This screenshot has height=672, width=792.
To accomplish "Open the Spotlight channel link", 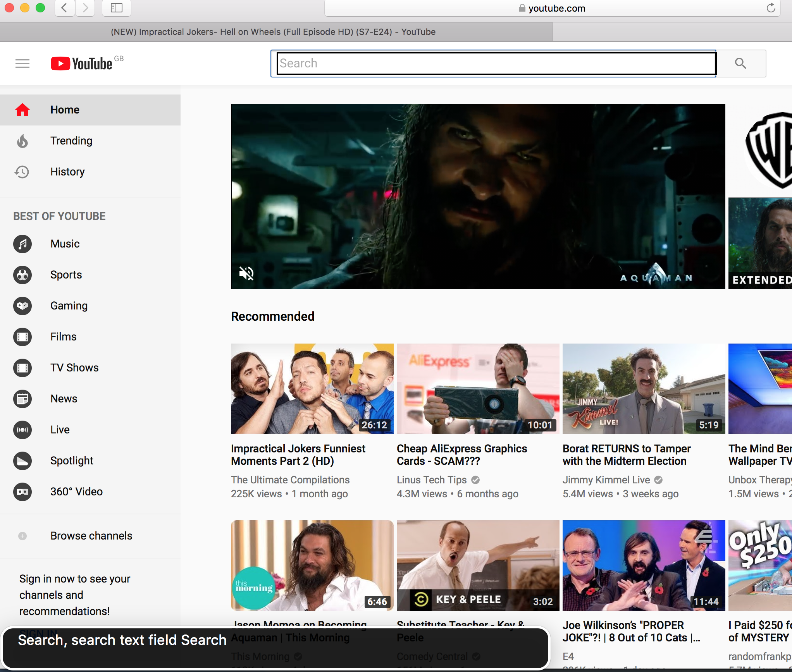I will (x=90, y=461).
